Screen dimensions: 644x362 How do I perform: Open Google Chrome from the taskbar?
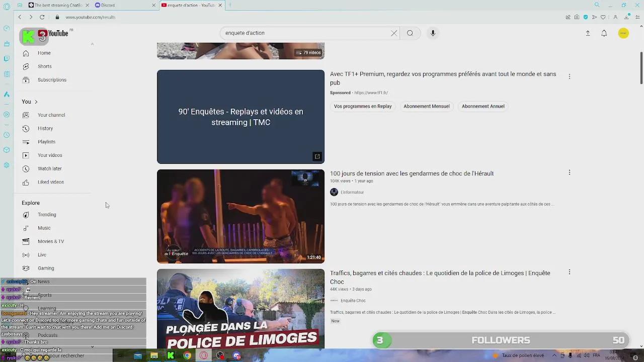coord(187,355)
